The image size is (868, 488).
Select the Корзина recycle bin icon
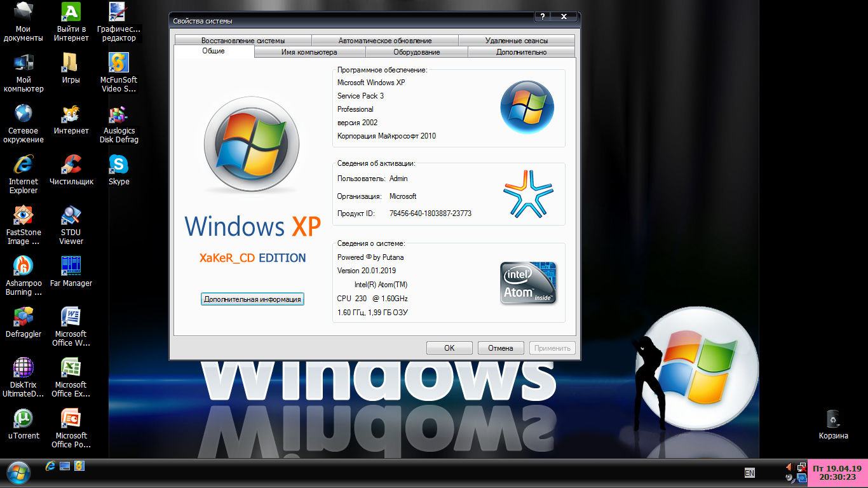point(833,424)
